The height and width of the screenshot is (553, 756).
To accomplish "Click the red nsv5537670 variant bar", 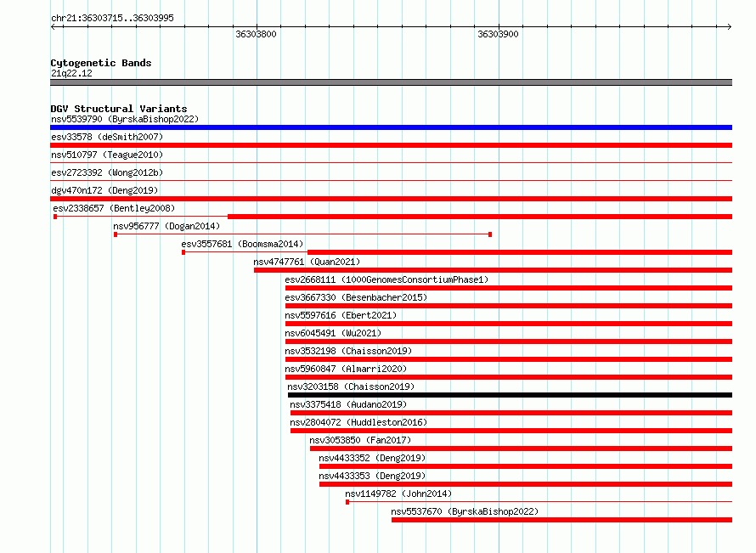I will (x=561, y=520).
